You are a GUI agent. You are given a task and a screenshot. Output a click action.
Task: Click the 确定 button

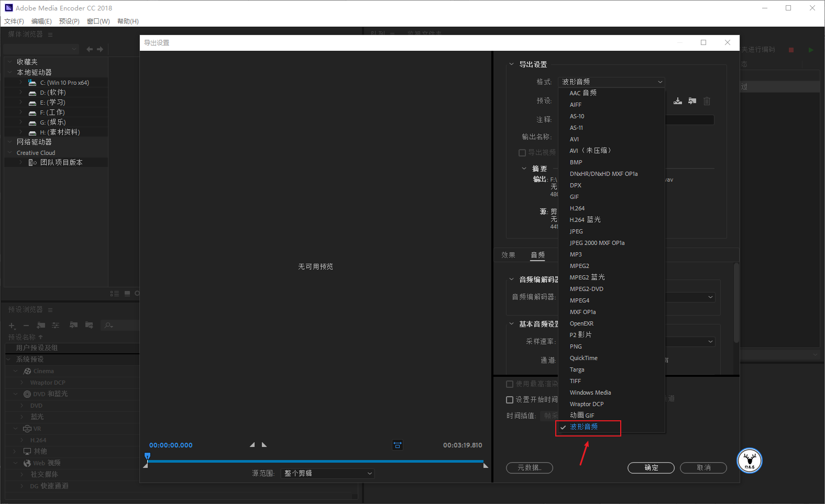pos(651,468)
